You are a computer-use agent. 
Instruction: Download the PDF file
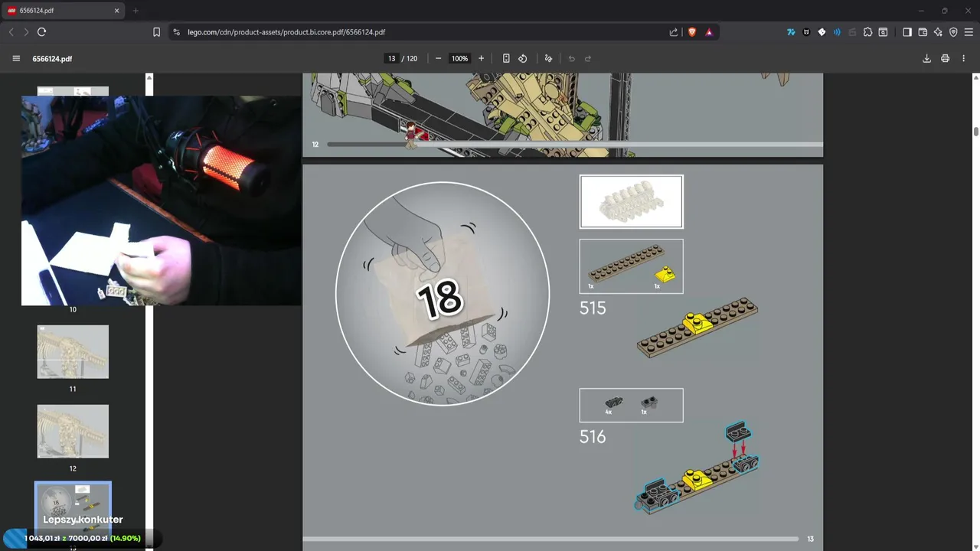pos(926,58)
